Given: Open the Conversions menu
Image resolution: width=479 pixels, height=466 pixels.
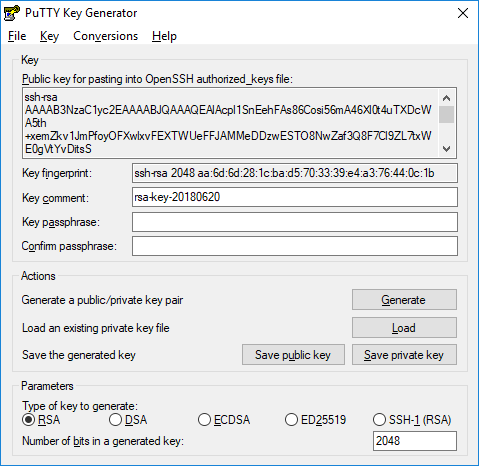Looking at the screenshot, I should point(105,36).
